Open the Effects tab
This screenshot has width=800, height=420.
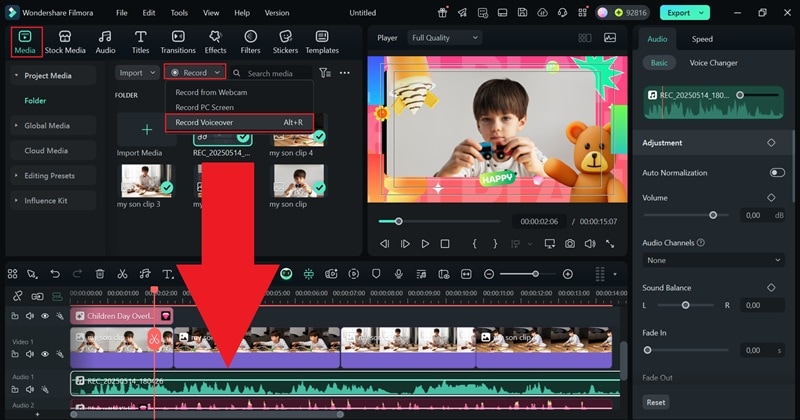215,42
